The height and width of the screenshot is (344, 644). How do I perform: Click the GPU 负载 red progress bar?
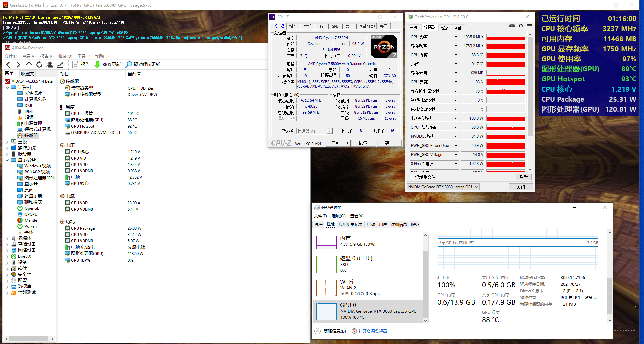point(506,82)
